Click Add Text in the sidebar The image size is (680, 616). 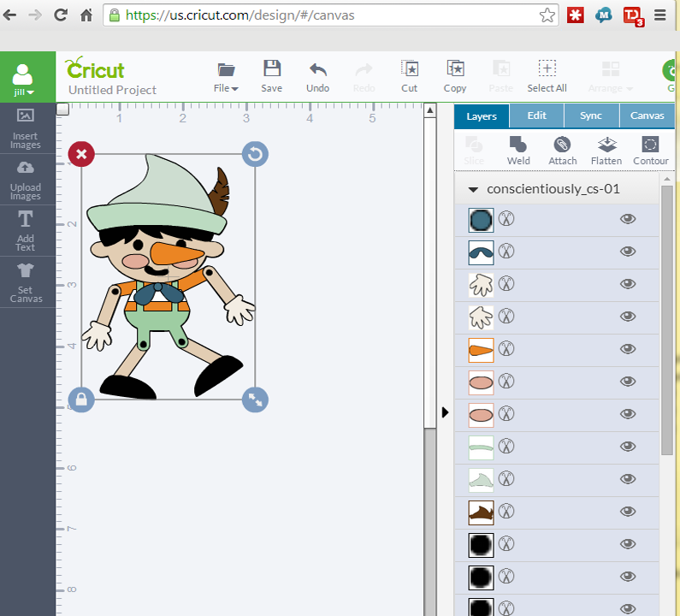[26, 231]
